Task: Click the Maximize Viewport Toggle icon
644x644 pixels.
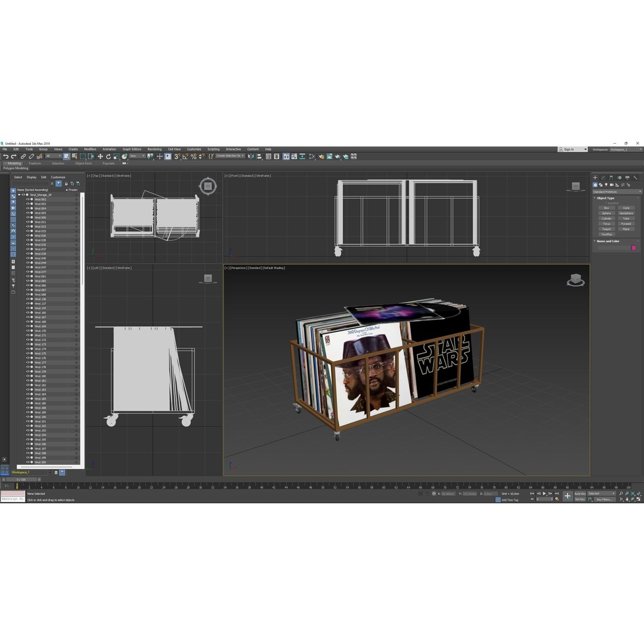Action: [x=639, y=499]
